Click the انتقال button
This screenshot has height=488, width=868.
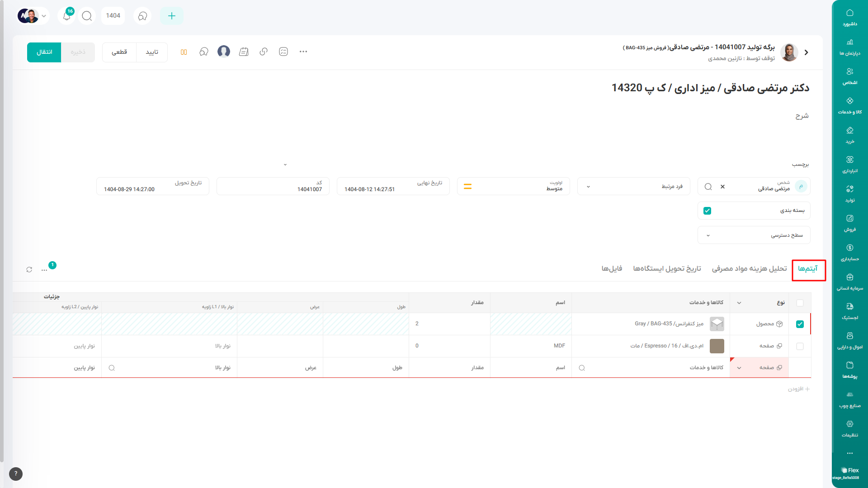point(44,52)
